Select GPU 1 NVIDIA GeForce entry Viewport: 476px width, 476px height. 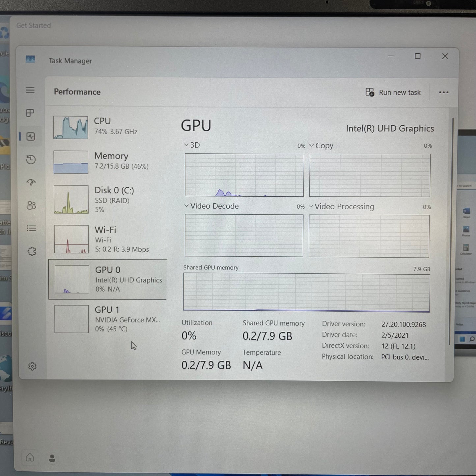[x=108, y=319]
